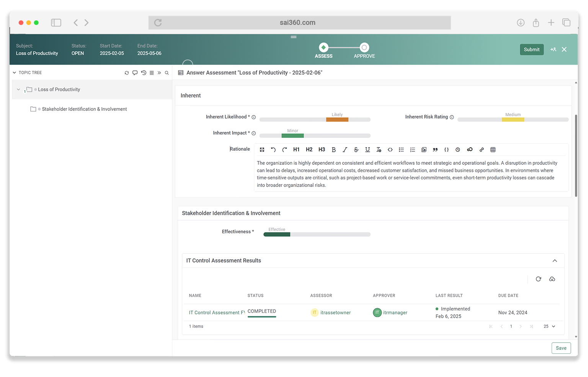Image resolution: width=588 pixels, height=377 pixels.
Task: Toggle italic text in Rationale toolbar
Action: (345, 150)
